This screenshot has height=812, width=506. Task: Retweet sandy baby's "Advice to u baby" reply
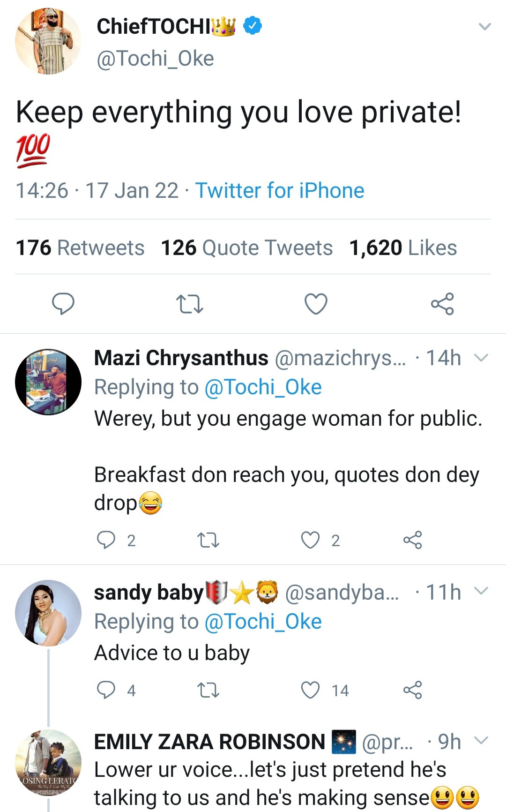tap(208, 690)
